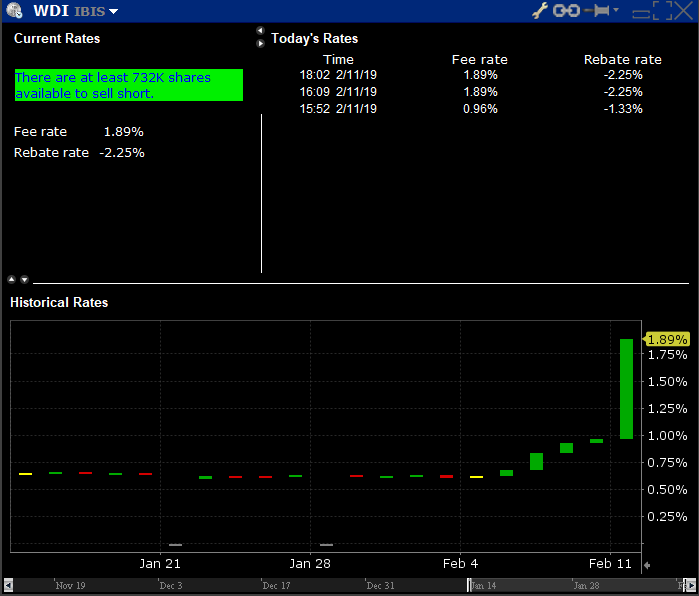699x596 pixels.
Task: Click the Dec 3 timeline label
Action: point(171,585)
